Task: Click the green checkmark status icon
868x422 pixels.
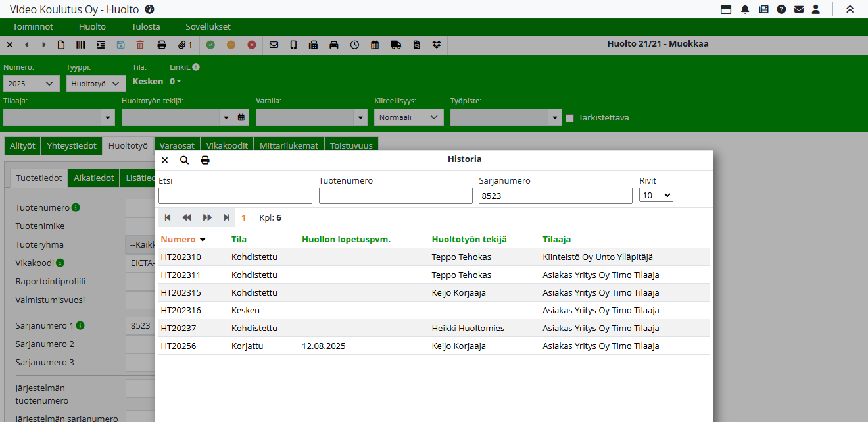Action: [210, 45]
